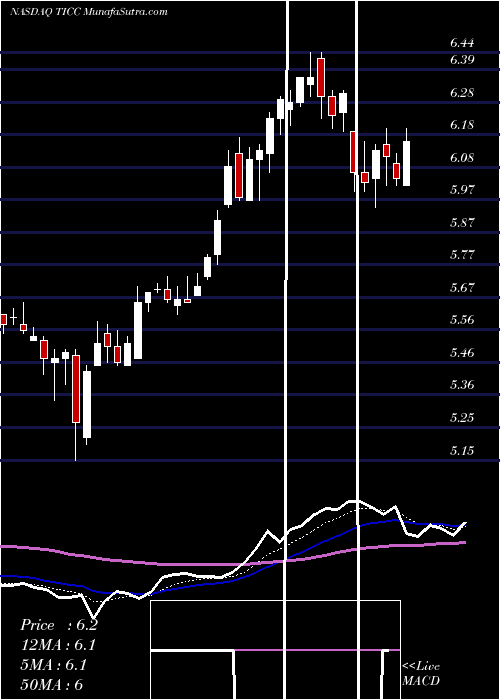Click the NASDAQ TICC MunafaSutra.com title text
This screenshot has height=700, width=500.
[x=88, y=11]
